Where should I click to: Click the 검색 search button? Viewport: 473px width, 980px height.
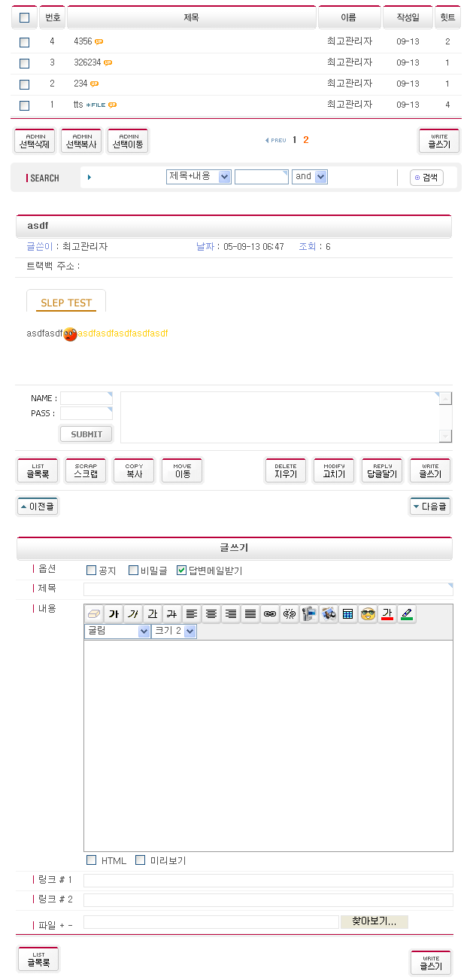coord(426,178)
